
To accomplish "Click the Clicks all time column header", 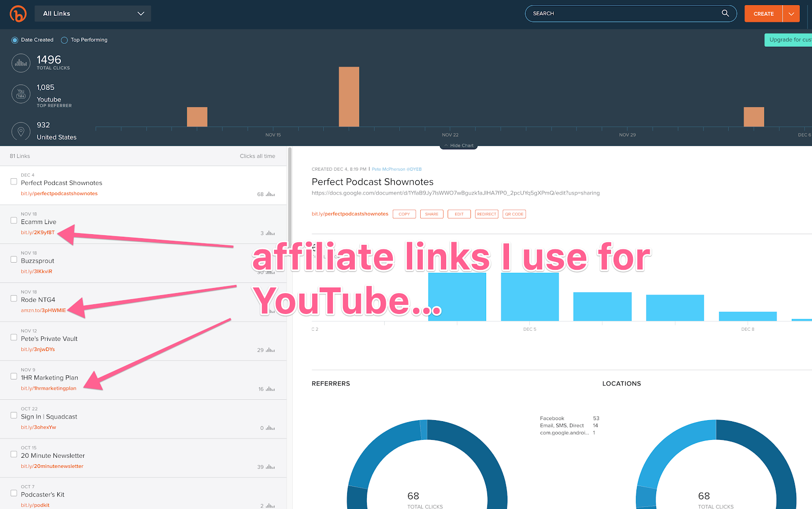I will (257, 156).
